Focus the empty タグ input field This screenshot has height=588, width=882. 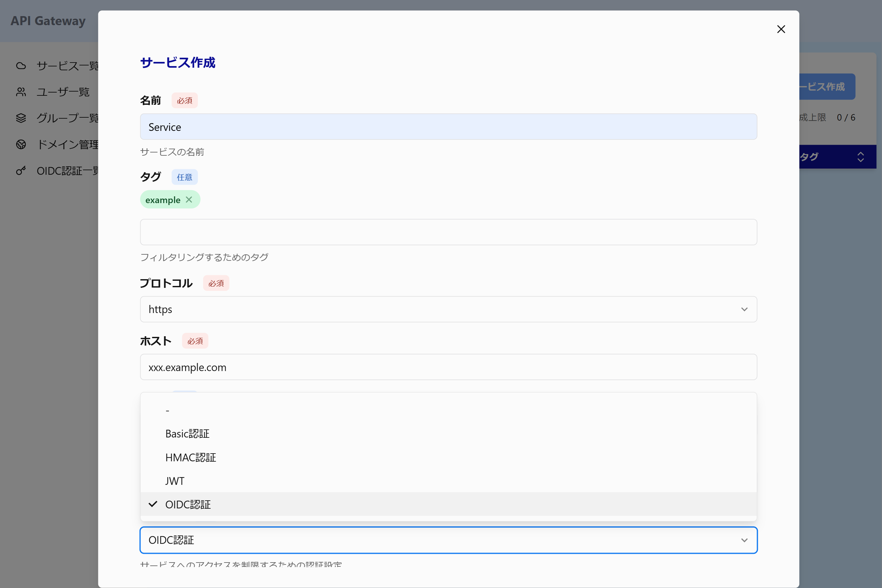pos(448,232)
